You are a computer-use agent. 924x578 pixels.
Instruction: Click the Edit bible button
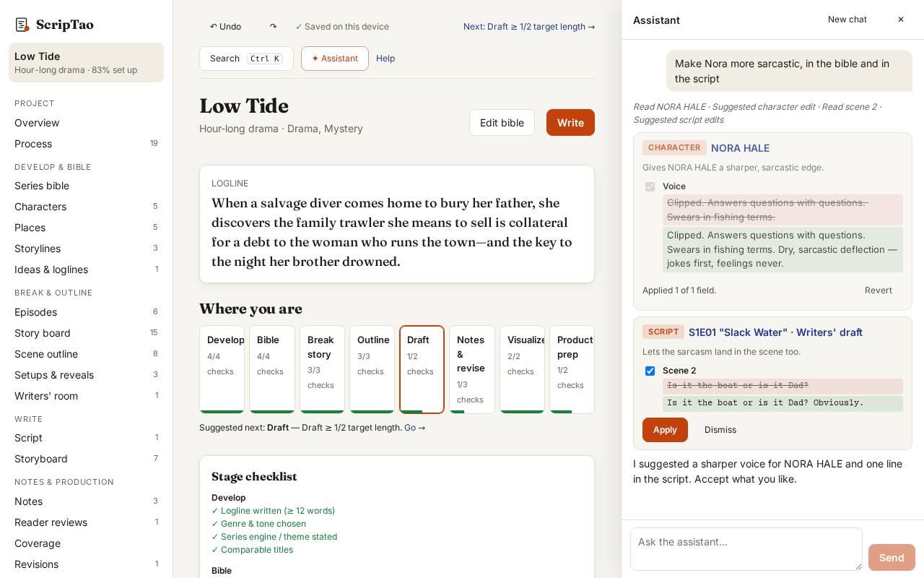click(502, 123)
